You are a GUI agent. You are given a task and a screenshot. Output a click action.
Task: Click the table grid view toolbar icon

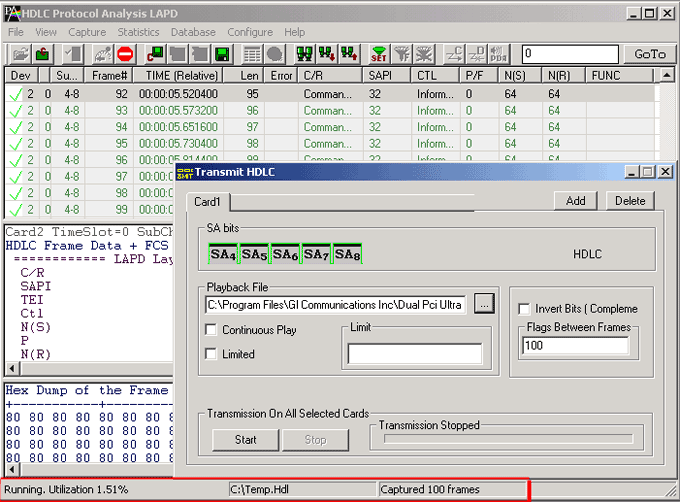click(252, 55)
